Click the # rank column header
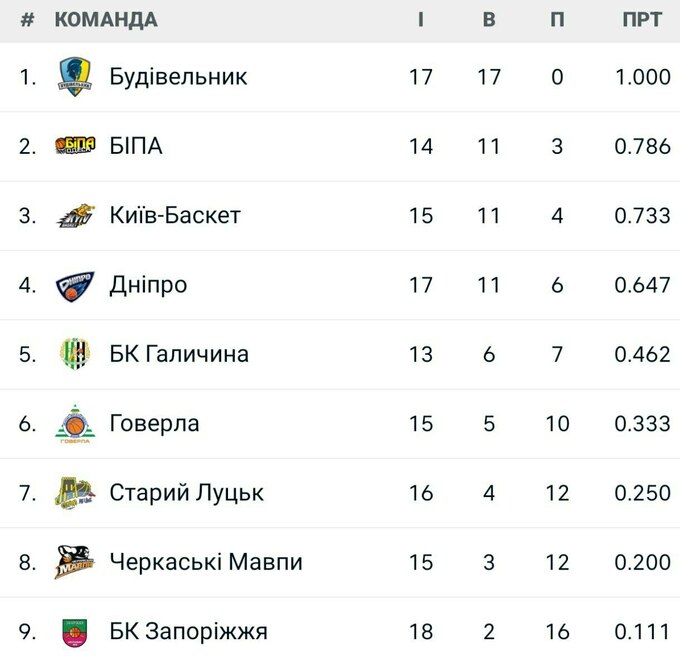This screenshot has width=680, height=662. tap(27, 20)
